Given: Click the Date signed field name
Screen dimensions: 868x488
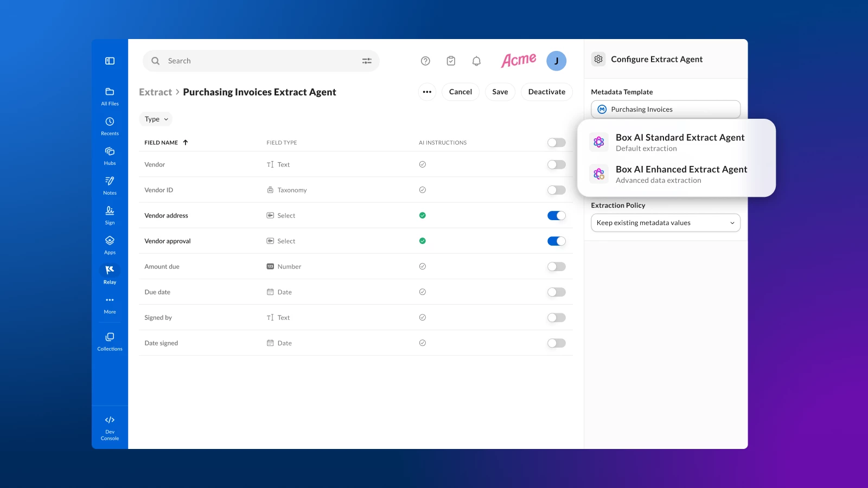Looking at the screenshot, I should tap(161, 343).
